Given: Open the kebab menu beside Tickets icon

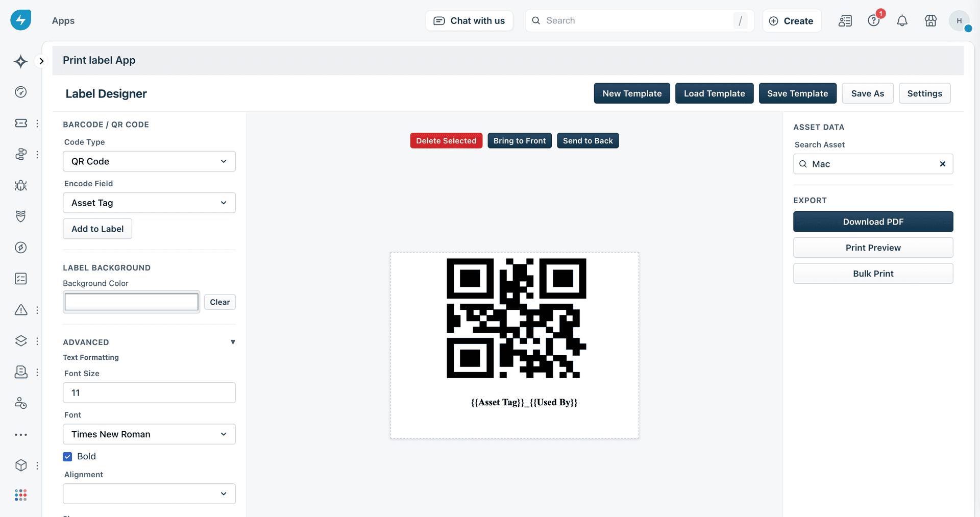Looking at the screenshot, I should (x=37, y=123).
